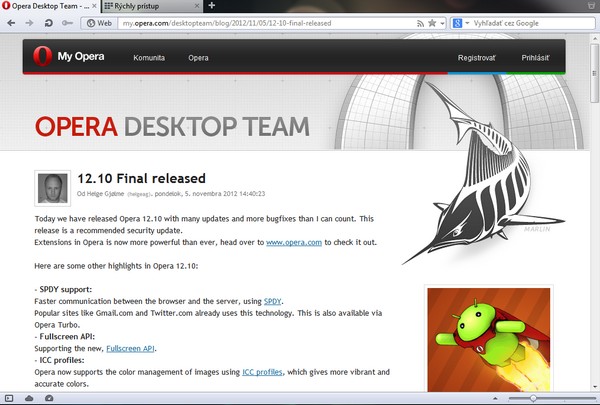The image size is (600, 405).
Task: Click the Opera Link cloud icon
Action: click(x=29, y=398)
